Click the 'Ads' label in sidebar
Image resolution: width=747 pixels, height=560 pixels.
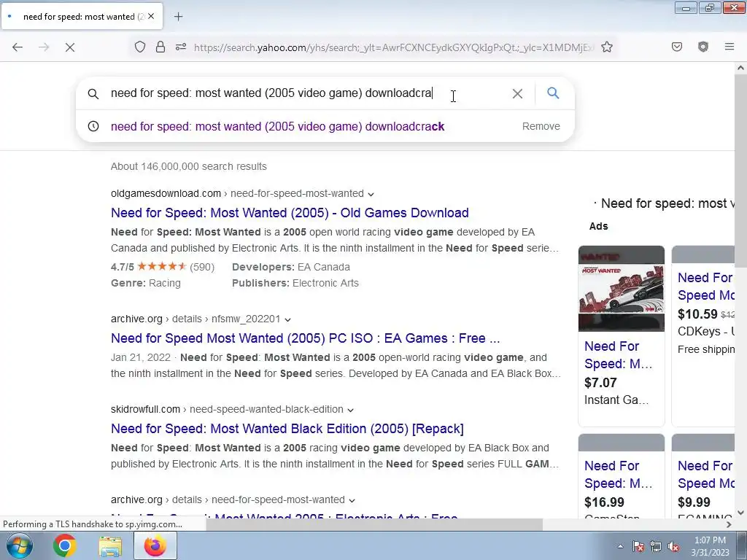(x=598, y=226)
